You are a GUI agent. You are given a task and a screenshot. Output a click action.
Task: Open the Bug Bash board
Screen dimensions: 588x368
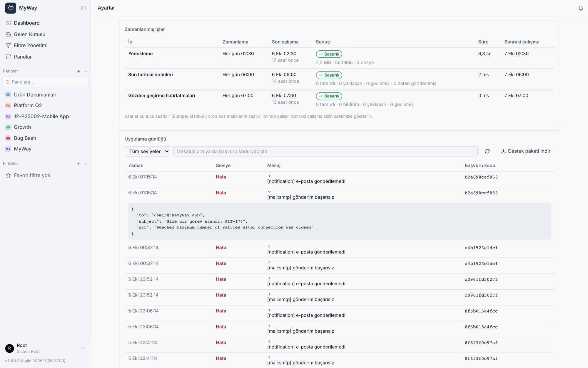click(x=45, y=138)
